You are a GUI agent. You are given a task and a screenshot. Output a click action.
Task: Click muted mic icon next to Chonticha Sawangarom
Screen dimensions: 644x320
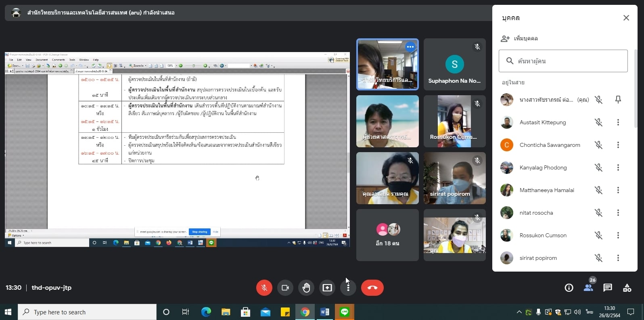(x=599, y=145)
